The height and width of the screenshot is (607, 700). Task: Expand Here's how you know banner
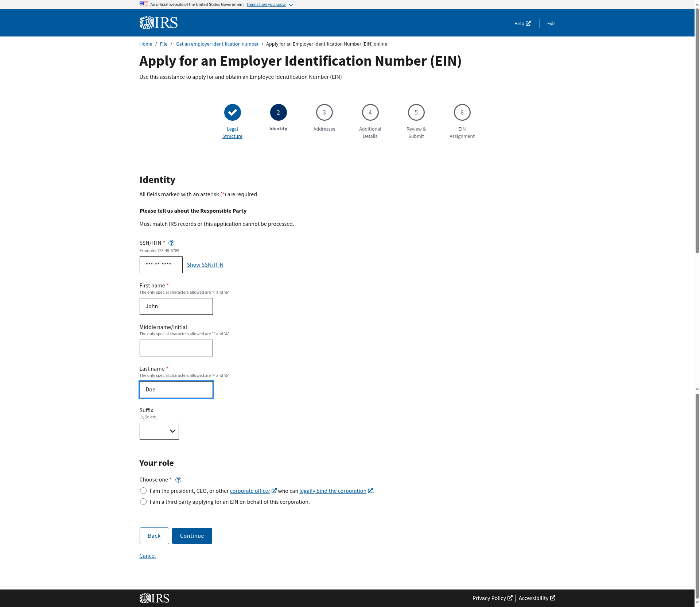[x=266, y=4]
